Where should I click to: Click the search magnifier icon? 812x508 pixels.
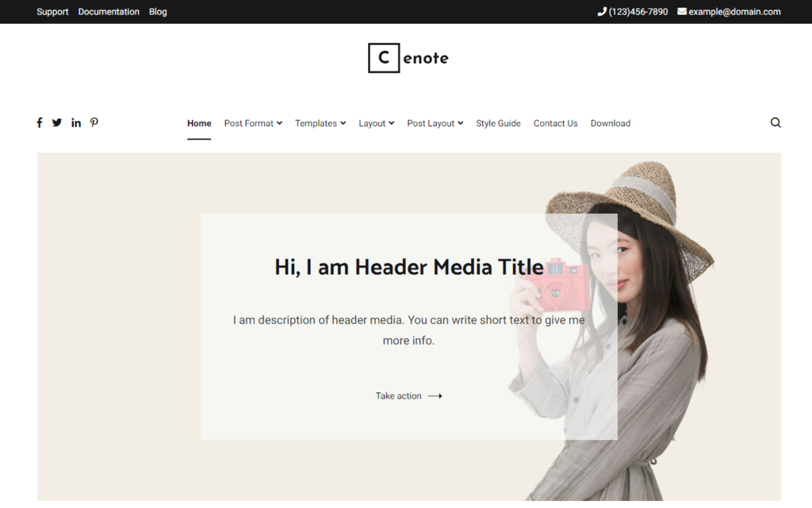point(776,123)
